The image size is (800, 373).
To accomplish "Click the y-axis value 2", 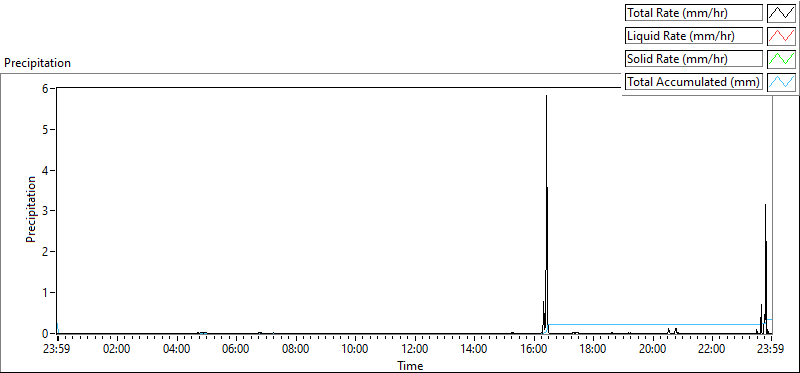I will (45, 252).
